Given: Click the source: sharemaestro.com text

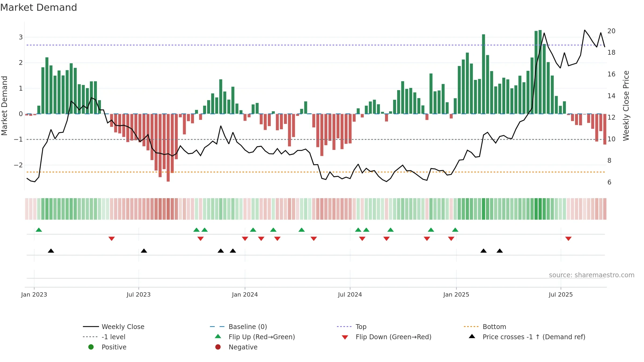Looking at the screenshot, I should (x=592, y=275).
